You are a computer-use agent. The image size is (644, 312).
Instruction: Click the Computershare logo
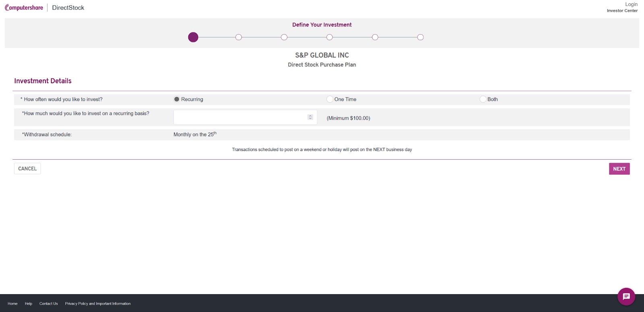24,8
